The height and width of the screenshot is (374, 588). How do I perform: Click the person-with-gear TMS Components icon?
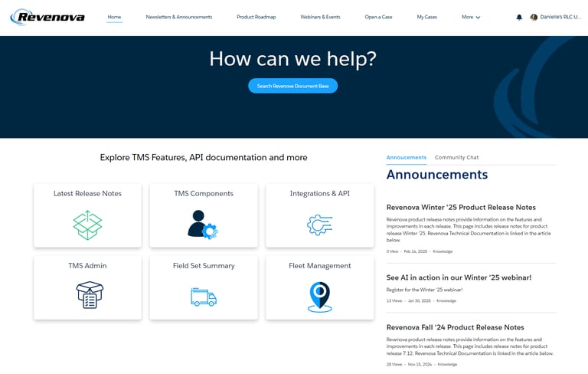click(202, 225)
